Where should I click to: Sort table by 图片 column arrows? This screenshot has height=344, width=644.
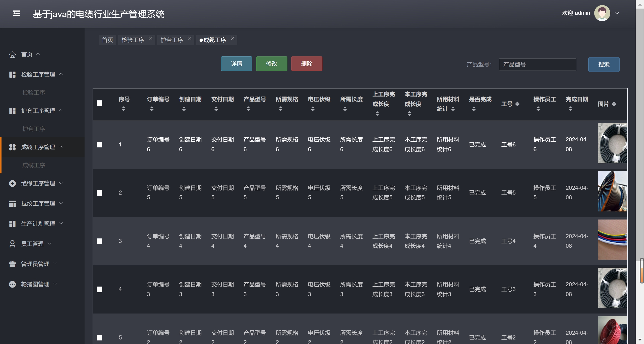pyautogui.click(x=614, y=104)
